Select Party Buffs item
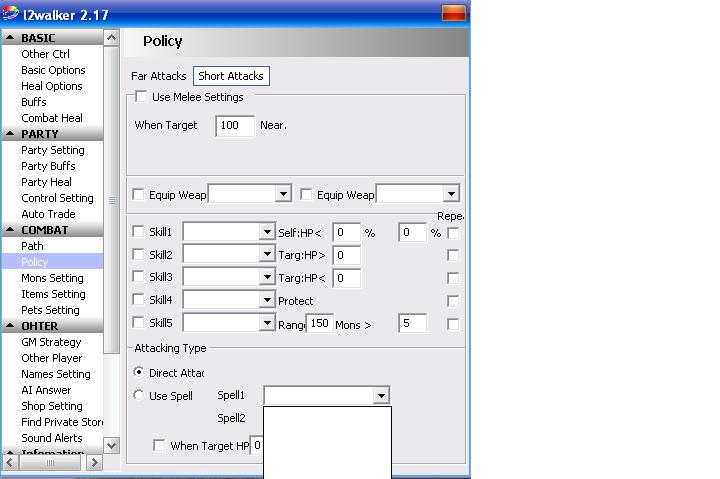720x479 pixels. (x=48, y=166)
